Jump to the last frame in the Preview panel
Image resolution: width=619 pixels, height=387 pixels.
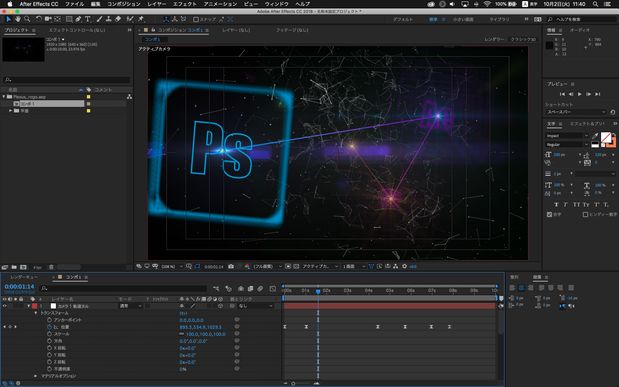[x=598, y=94]
